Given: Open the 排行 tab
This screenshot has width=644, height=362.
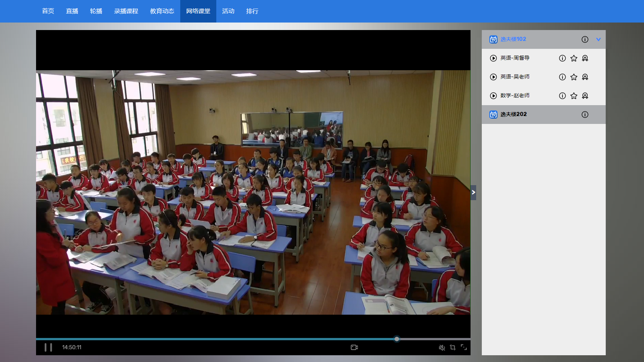Looking at the screenshot, I should 252,11.
